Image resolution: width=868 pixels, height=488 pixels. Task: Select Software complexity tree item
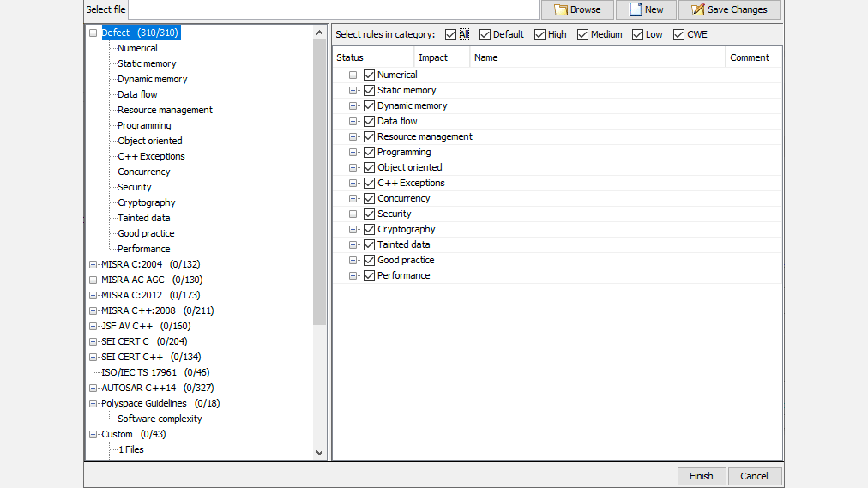tap(160, 419)
